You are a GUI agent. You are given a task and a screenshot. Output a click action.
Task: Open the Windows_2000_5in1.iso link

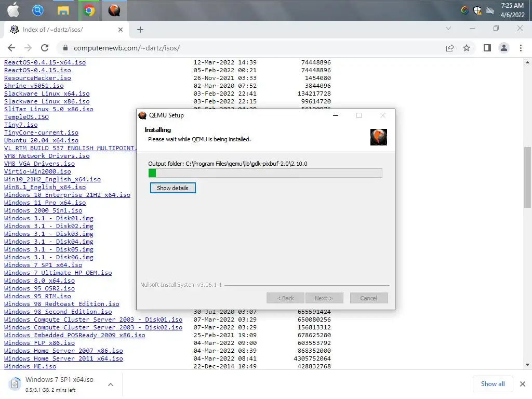pos(43,211)
